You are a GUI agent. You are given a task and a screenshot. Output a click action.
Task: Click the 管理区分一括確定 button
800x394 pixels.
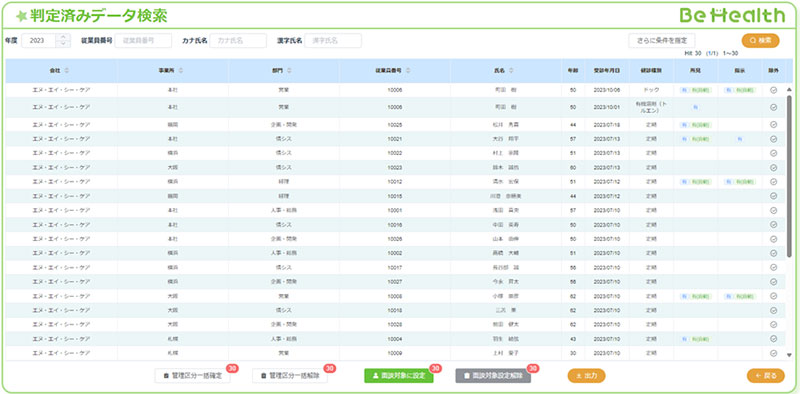pyautogui.click(x=193, y=376)
